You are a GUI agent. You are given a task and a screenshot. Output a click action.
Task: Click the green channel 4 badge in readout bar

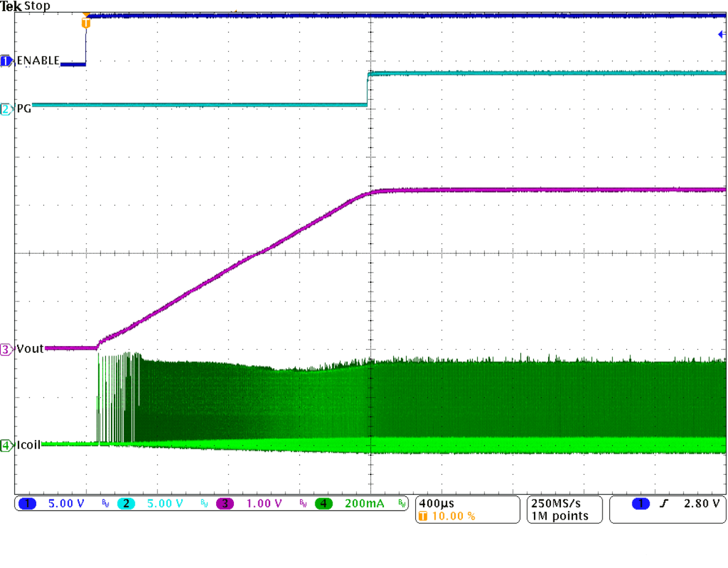(x=323, y=504)
